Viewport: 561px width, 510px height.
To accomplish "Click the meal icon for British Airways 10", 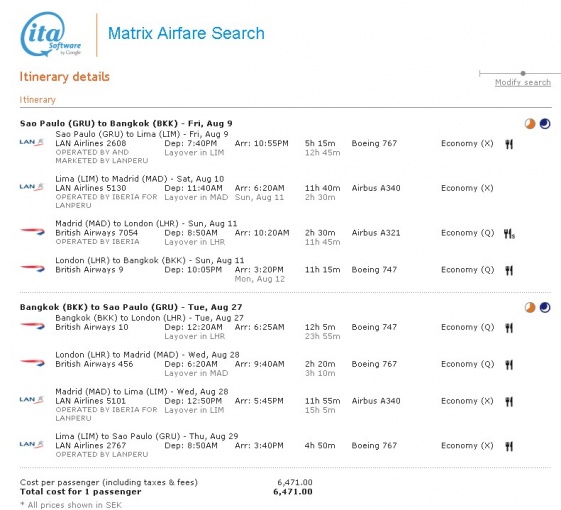I will (x=509, y=328).
